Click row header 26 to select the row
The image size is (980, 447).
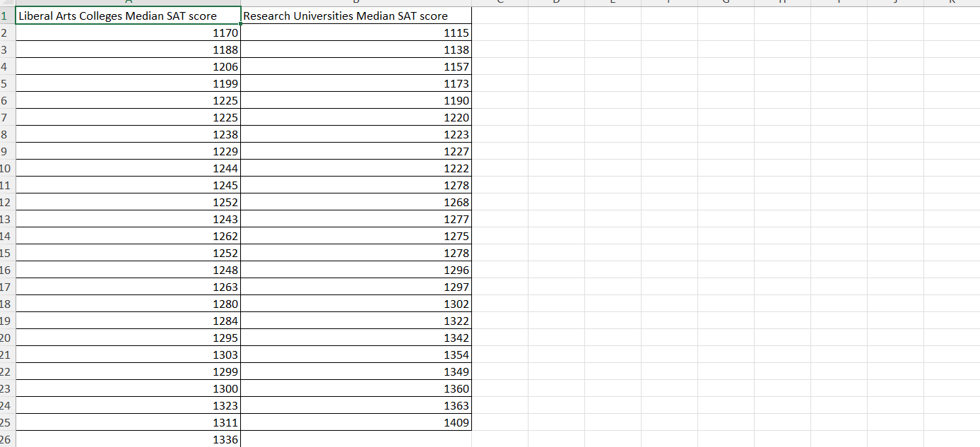[6, 439]
